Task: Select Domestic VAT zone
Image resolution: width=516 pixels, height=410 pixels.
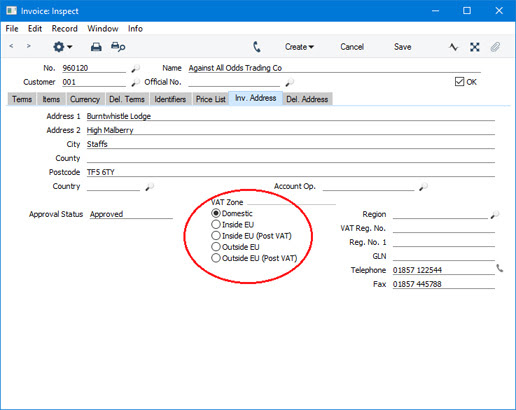Action: tap(216, 213)
